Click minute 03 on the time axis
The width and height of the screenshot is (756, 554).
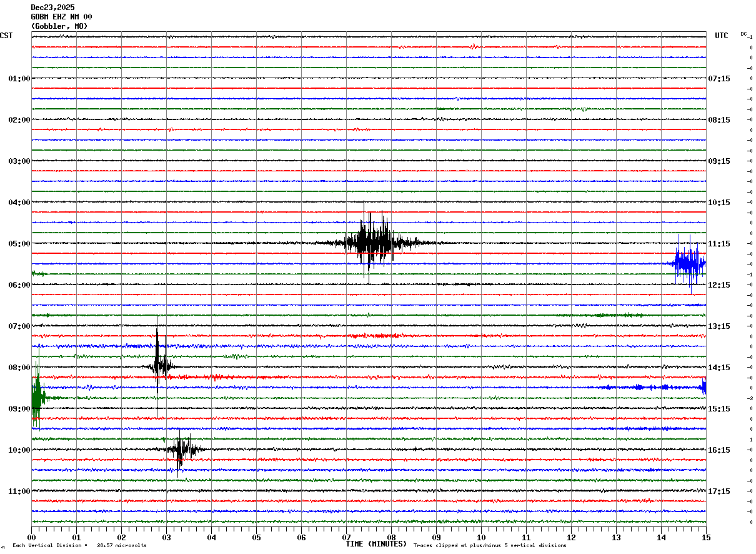click(x=166, y=537)
